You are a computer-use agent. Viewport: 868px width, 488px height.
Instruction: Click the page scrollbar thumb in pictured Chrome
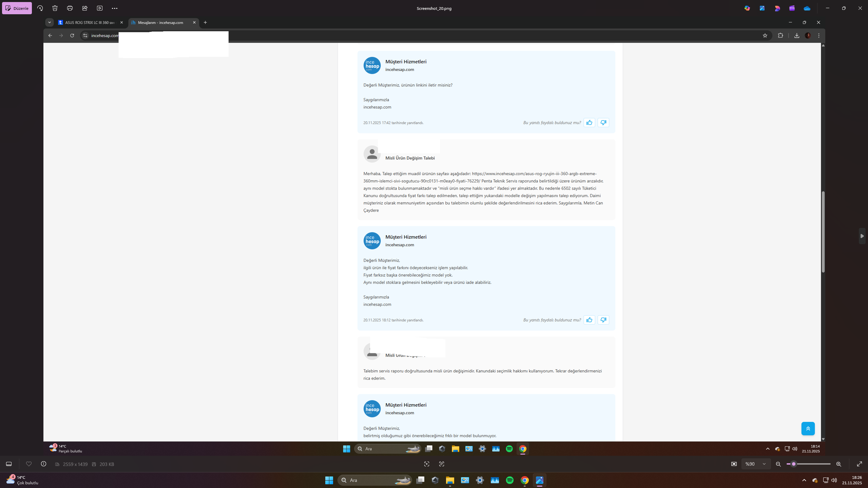[823, 232]
